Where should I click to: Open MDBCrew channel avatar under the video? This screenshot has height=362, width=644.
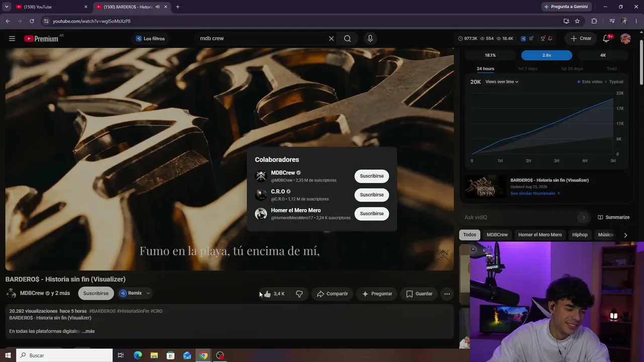click(x=11, y=293)
